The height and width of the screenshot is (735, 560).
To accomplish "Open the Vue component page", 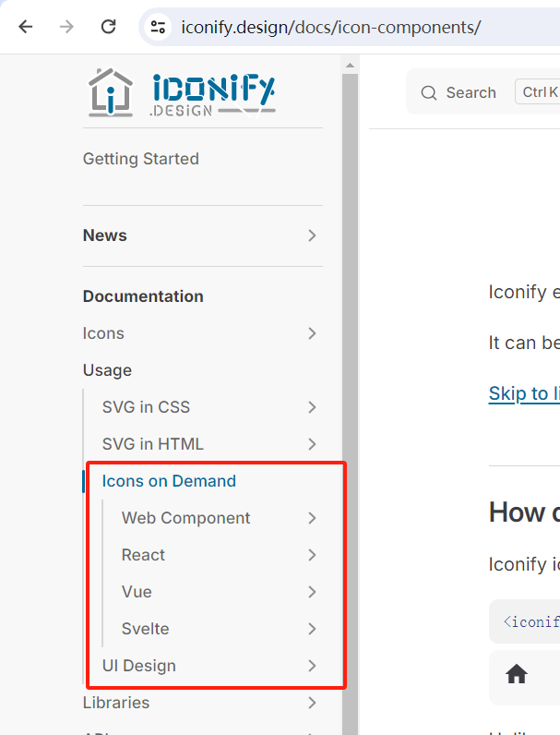I will (137, 592).
